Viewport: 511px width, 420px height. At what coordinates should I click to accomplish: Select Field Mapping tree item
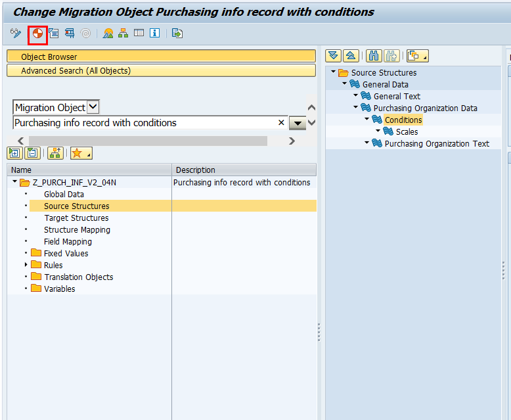coord(68,242)
